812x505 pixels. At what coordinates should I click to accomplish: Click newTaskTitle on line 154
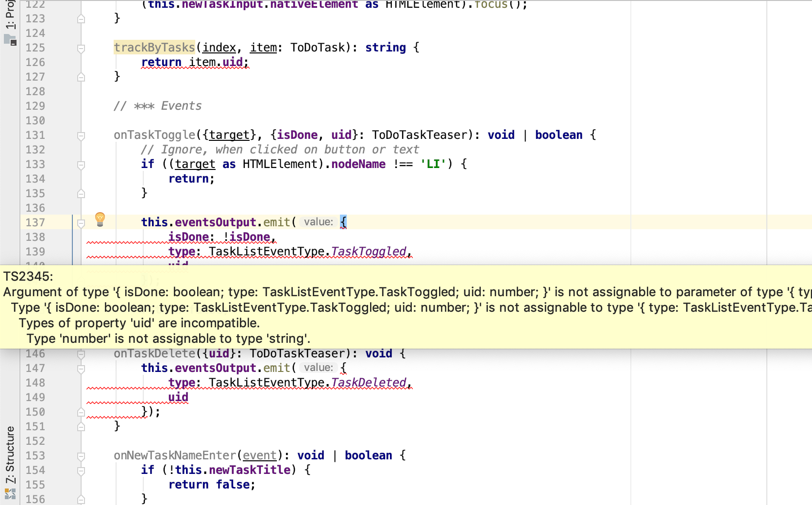(x=250, y=470)
